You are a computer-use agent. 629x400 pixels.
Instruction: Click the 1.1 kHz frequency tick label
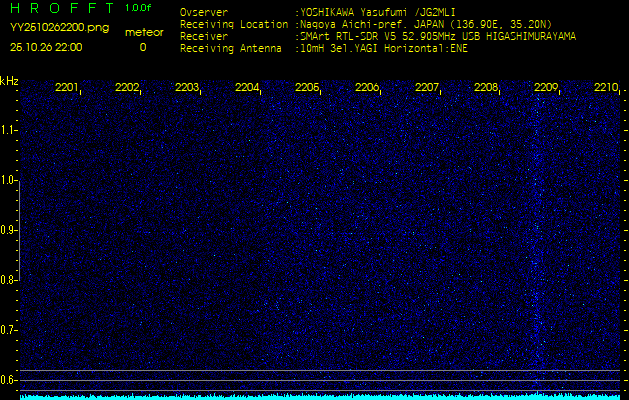pyautogui.click(x=9, y=130)
